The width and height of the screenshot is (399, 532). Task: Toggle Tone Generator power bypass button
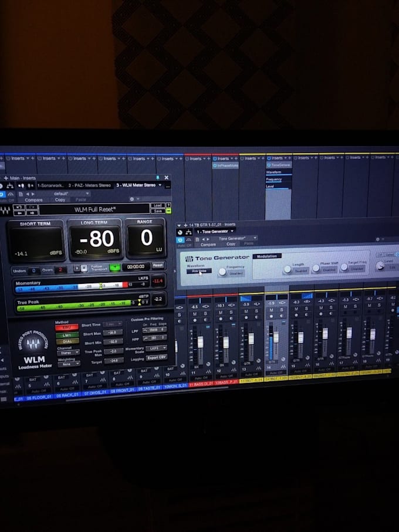180,240
